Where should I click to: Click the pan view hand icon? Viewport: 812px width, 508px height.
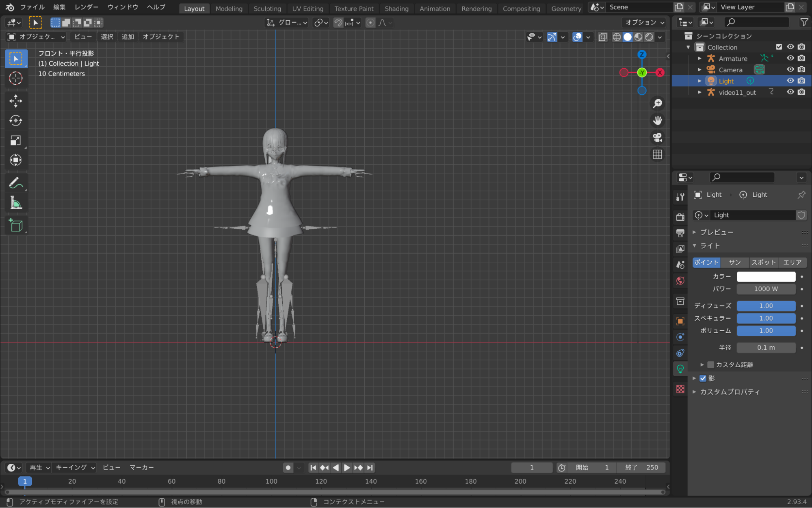[657, 121]
